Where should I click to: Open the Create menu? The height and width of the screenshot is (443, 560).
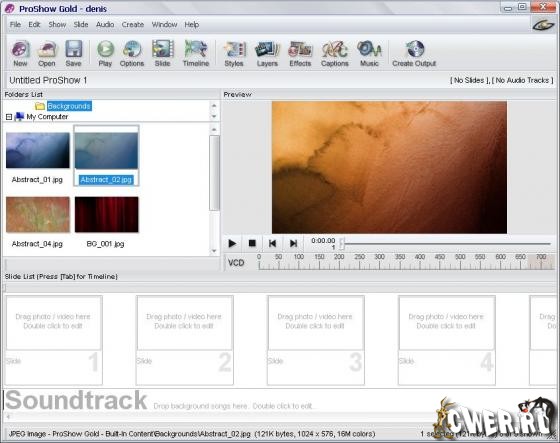pos(133,25)
